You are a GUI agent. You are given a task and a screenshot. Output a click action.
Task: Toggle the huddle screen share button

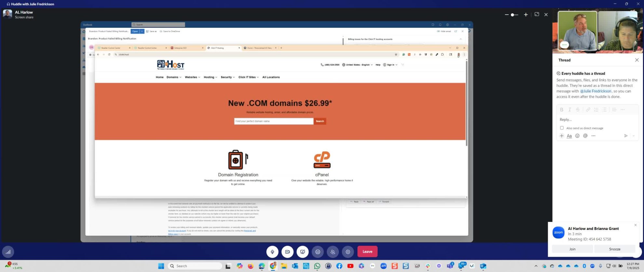click(302, 252)
